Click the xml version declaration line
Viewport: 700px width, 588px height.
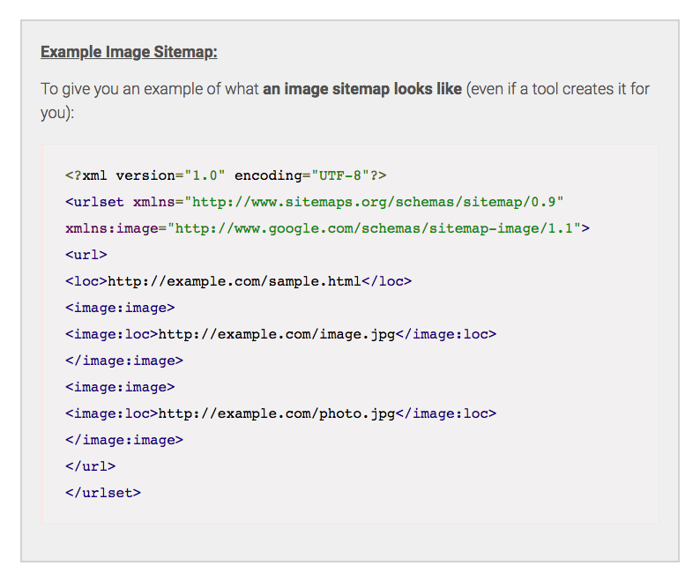coord(226,175)
